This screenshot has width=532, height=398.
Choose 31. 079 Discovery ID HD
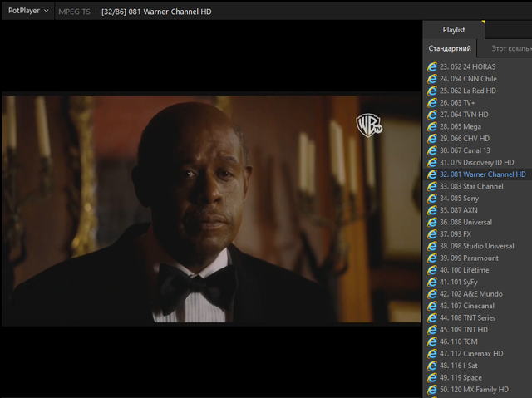pos(477,162)
